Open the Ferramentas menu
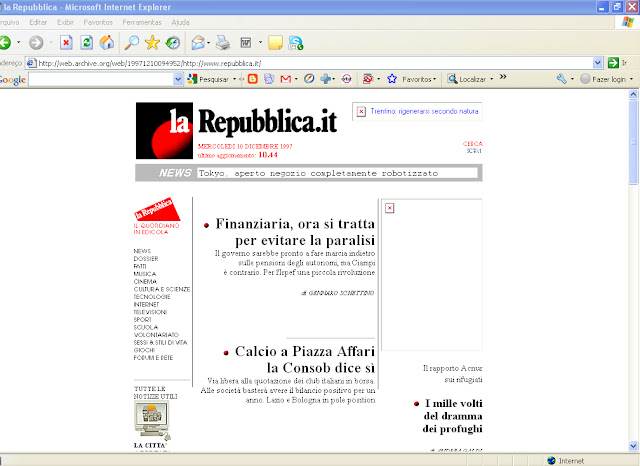Viewport: 640px width, 466px height. [x=142, y=22]
